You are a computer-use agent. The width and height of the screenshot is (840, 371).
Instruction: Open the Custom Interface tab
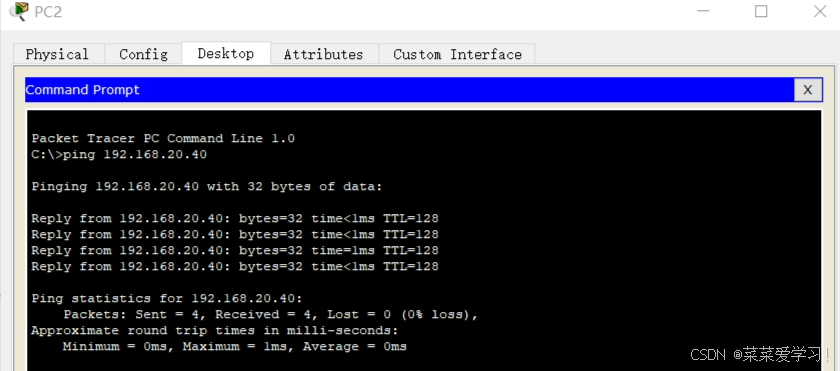pyautogui.click(x=457, y=54)
